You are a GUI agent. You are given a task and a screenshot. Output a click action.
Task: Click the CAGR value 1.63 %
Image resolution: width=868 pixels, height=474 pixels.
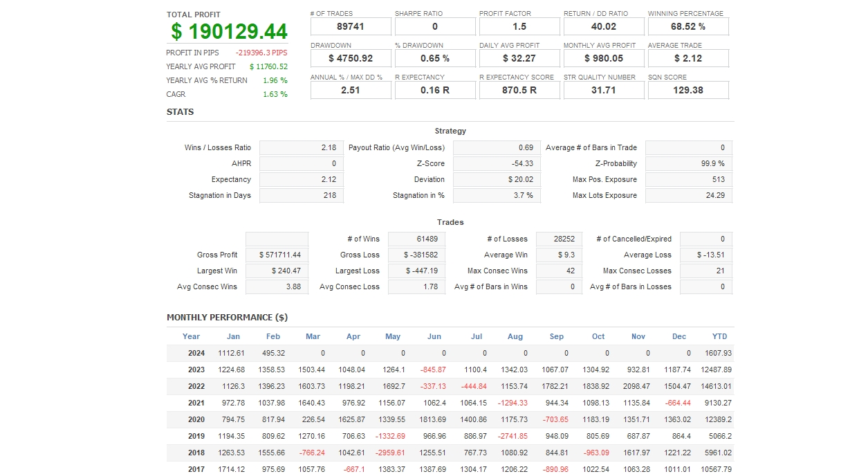pyautogui.click(x=275, y=94)
